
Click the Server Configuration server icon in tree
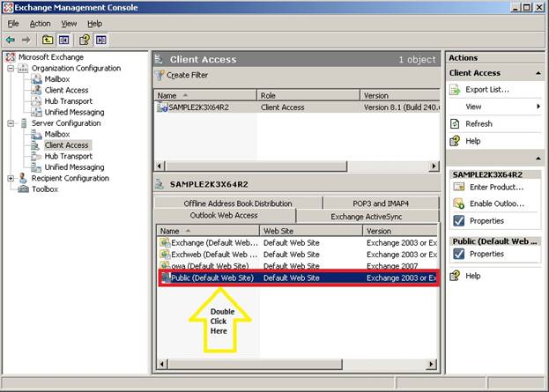pos(24,123)
